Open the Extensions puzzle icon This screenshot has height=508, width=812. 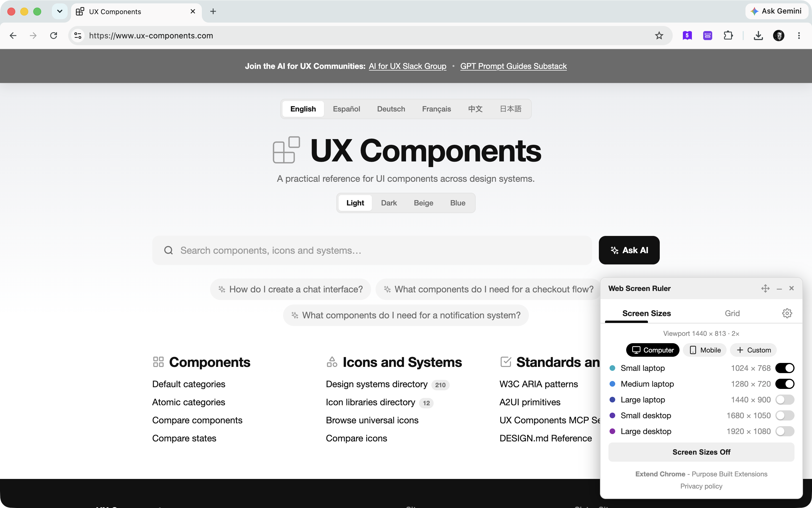tap(728, 36)
